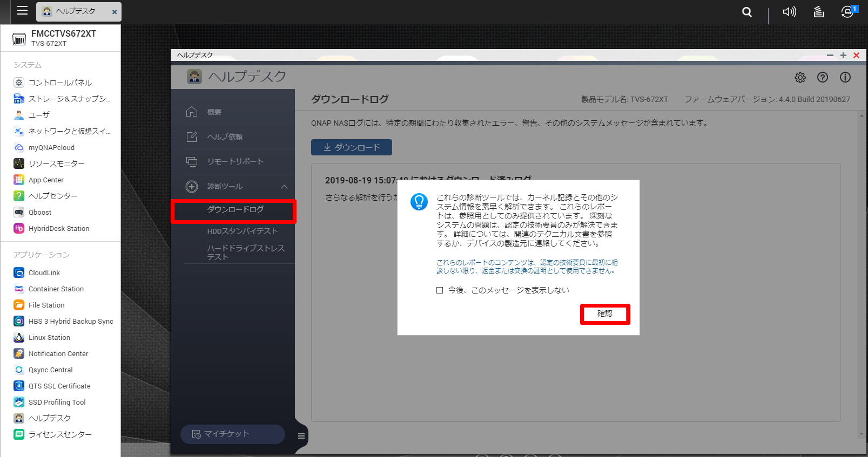868x457 pixels.
Task: Launch Qsync Central icon
Action: coord(19,370)
